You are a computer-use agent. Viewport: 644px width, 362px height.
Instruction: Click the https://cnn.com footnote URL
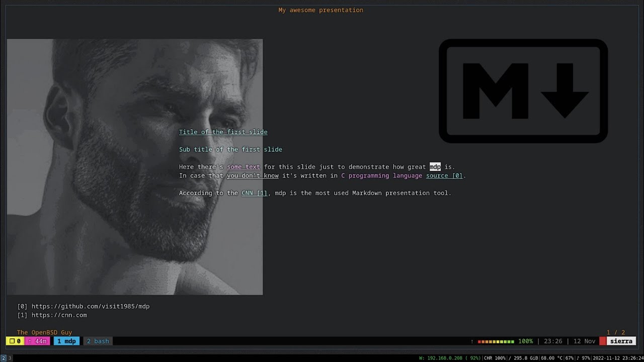[x=59, y=315]
